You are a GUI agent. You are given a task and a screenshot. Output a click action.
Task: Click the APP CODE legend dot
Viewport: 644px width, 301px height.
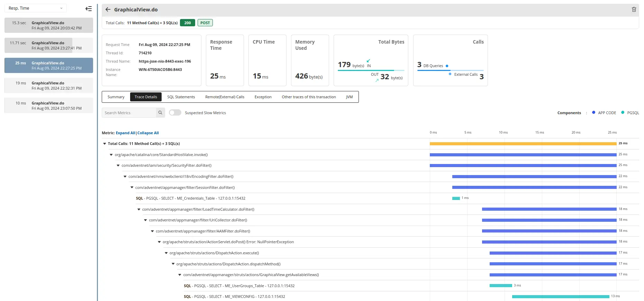(x=594, y=112)
